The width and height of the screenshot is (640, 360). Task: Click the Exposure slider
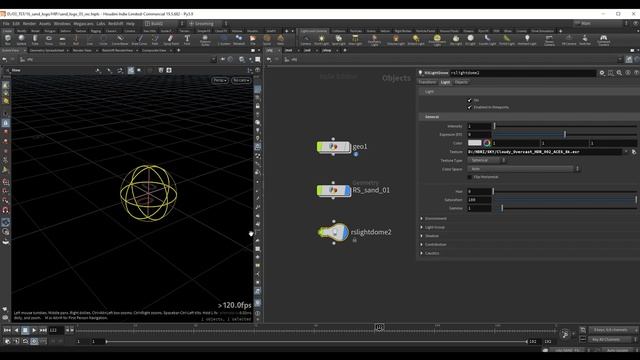[x=565, y=134]
